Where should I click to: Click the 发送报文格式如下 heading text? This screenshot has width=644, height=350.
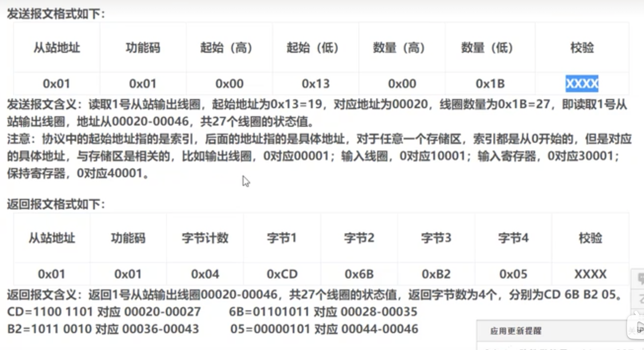(56, 14)
